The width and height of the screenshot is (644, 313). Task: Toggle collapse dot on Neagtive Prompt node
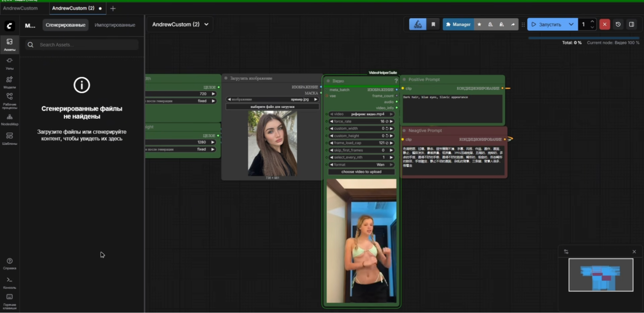point(404,131)
